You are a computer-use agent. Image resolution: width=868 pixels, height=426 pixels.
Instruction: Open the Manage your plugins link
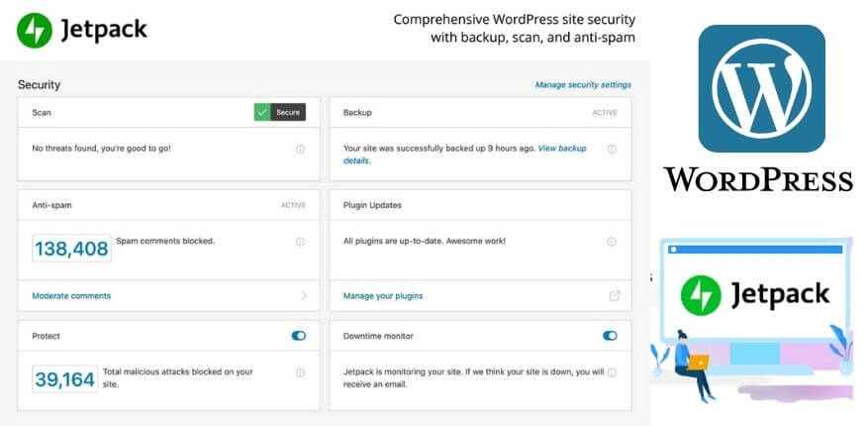[x=383, y=295]
